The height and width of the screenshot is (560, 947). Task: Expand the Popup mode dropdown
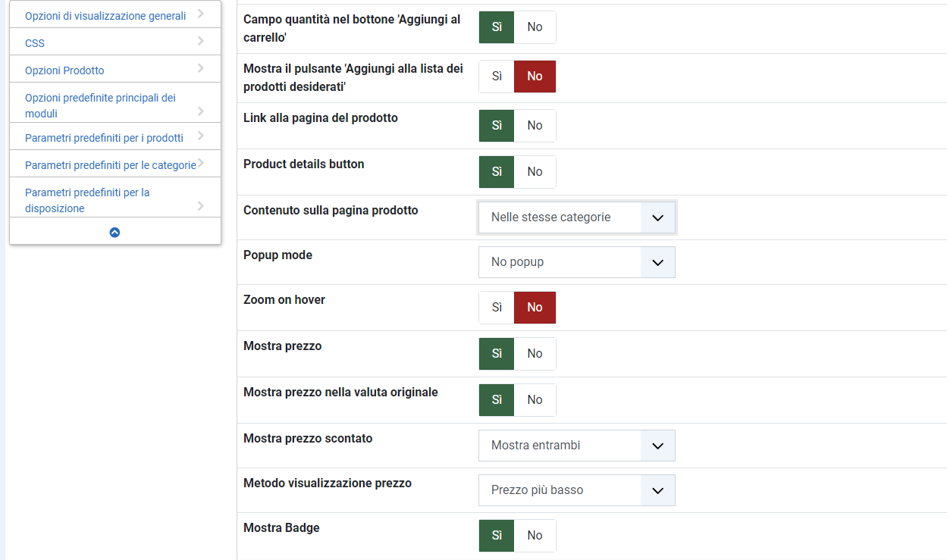tap(576, 262)
